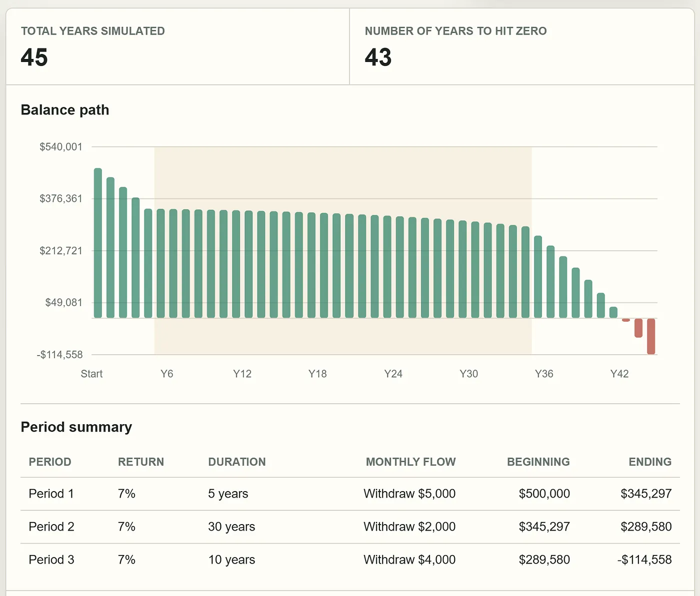This screenshot has height=596, width=700.
Task: Click the 'Total Years Simulated' value 45
Action: click(x=34, y=57)
